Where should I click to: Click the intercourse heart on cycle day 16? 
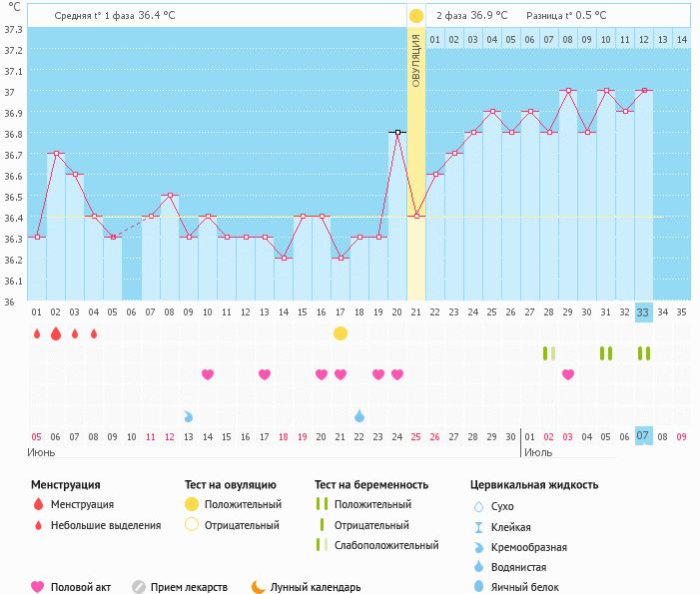click(322, 374)
